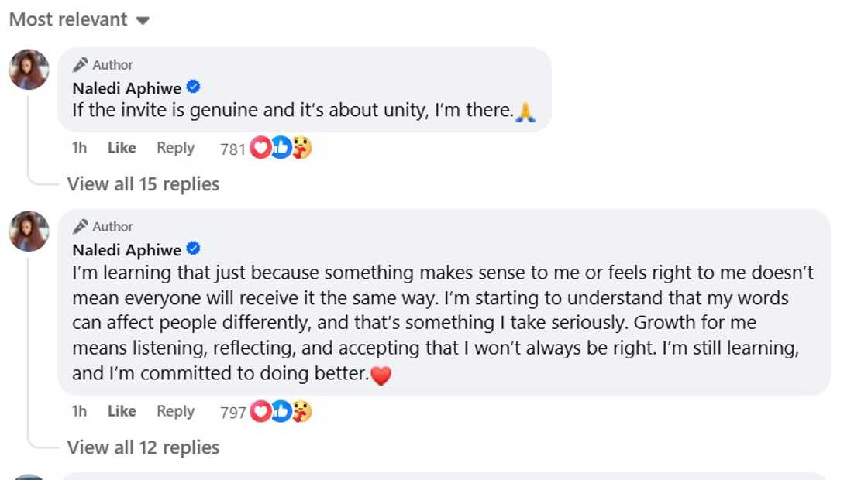Click the second comment's profile picture

pyautogui.click(x=29, y=231)
